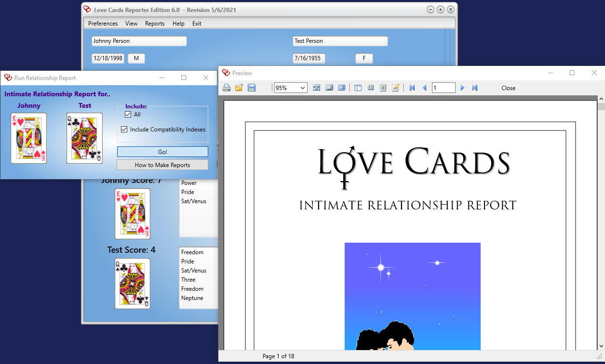Viewport: 605px width, 364px height.
Task: Click the Preview vertical scrollbar up arrow
Action: 601,99
